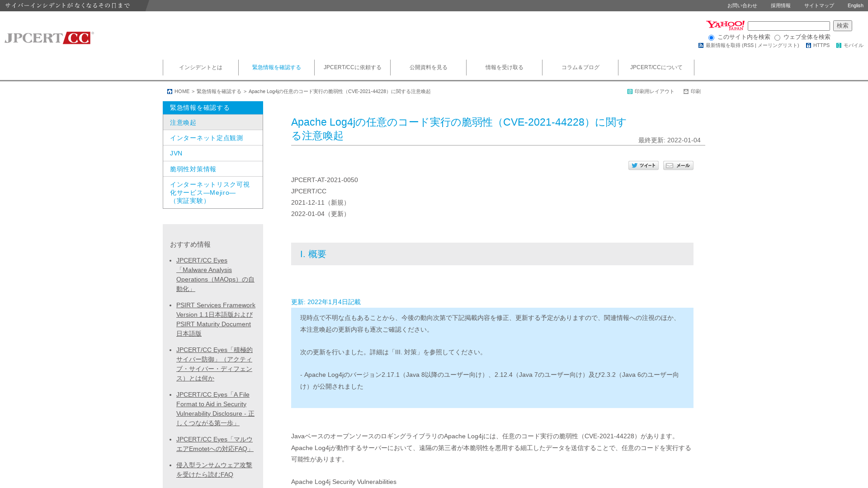Open the 情報を受け取る menu
The width and height of the screenshot is (868, 488).
(505, 68)
